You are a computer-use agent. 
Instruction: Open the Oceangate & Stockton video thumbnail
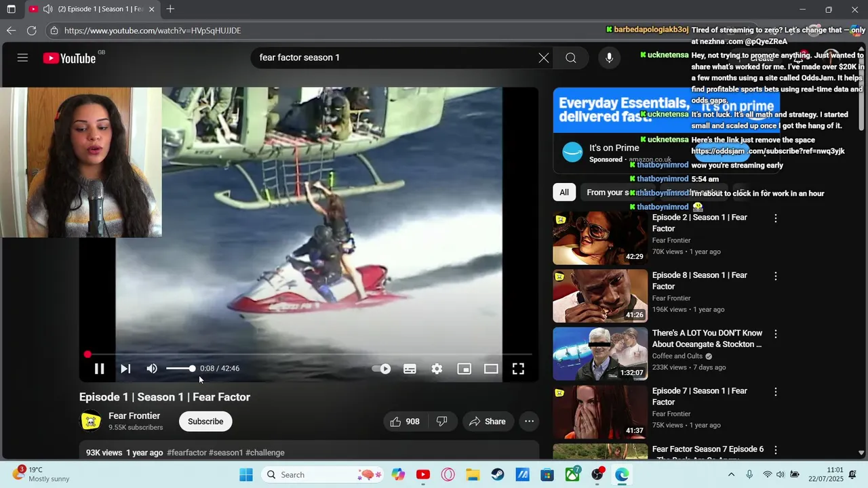[x=600, y=354]
